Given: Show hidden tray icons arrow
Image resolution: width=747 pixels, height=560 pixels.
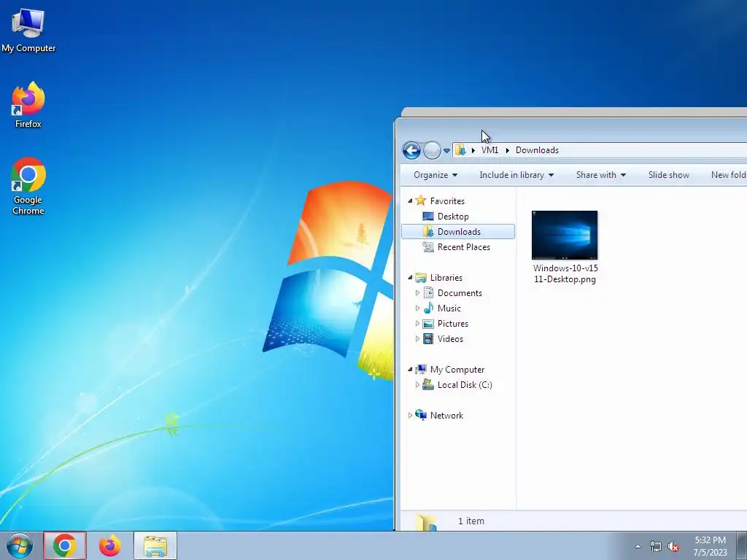Looking at the screenshot, I should [x=638, y=546].
